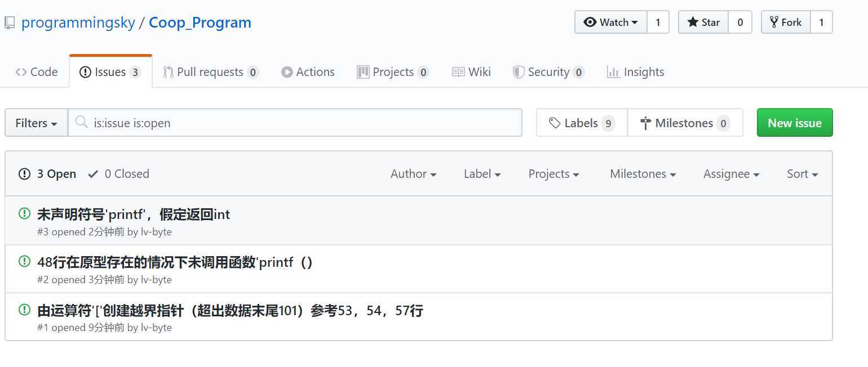
Task: Open the programmingsky owner profile link
Action: pos(78,23)
